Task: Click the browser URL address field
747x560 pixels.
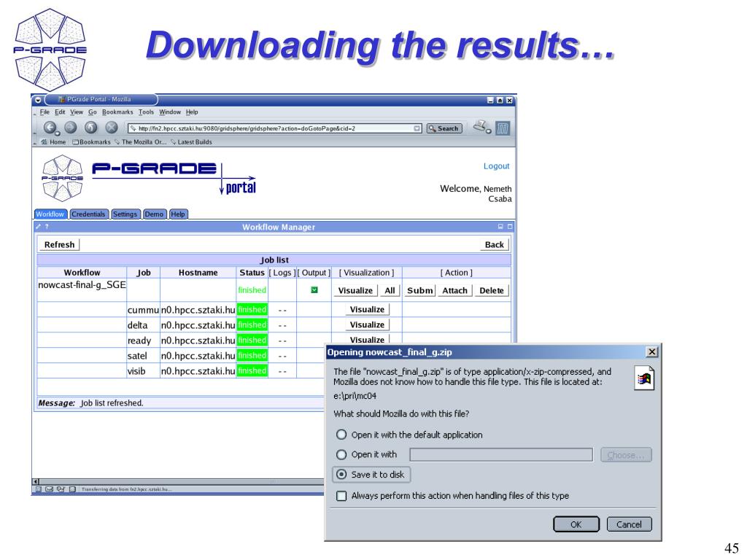Action: pyautogui.click(x=275, y=128)
